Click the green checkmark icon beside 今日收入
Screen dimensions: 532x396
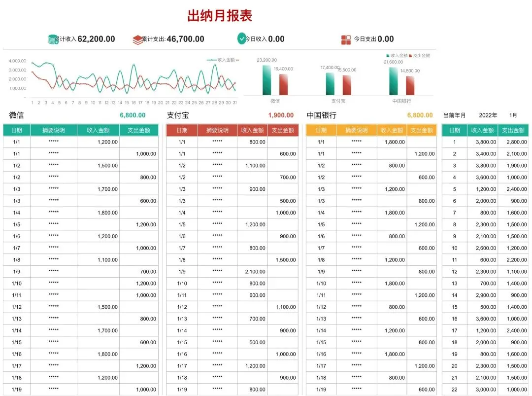(241, 39)
